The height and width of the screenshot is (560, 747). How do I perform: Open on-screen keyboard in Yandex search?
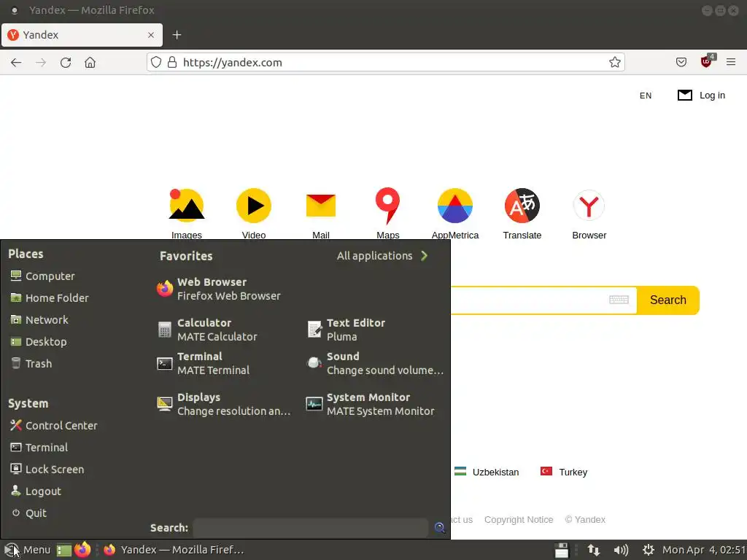(x=619, y=300)
